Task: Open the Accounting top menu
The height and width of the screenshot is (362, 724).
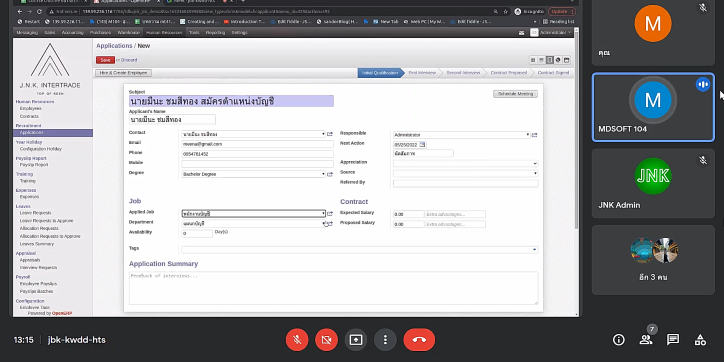Action: click(x=72, y=33)
